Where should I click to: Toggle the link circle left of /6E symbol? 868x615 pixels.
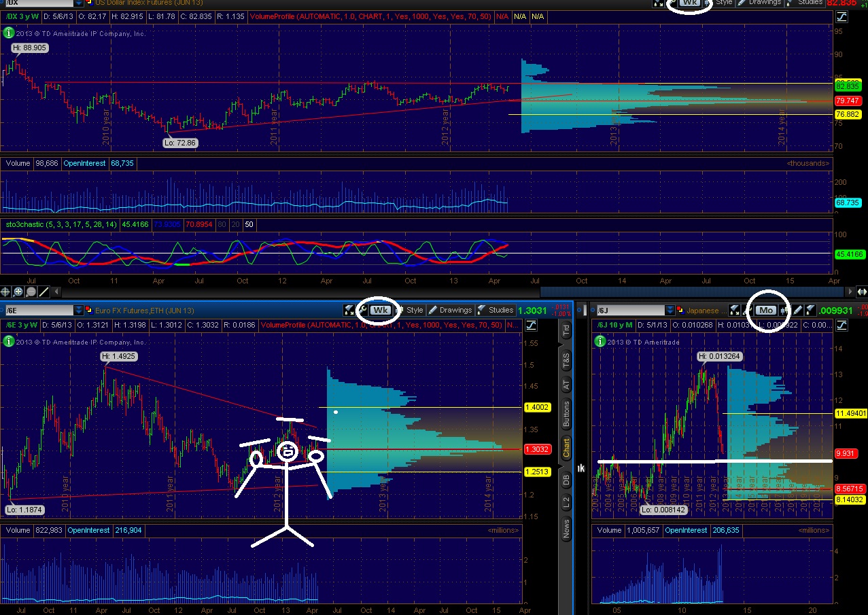tap(2, 311)
